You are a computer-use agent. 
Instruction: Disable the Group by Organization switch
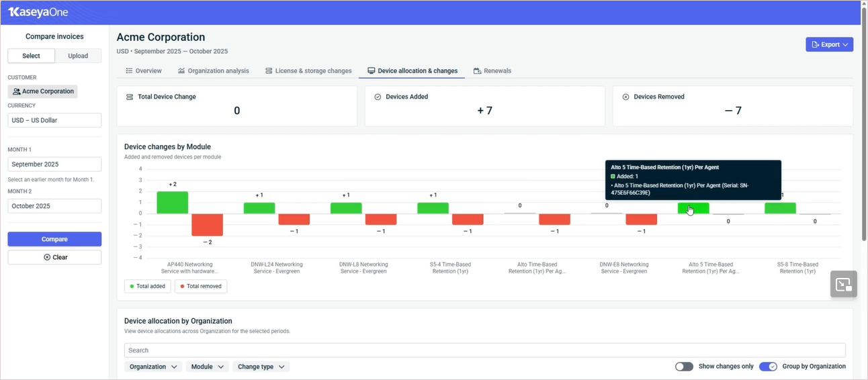click(x=768, y=367)
